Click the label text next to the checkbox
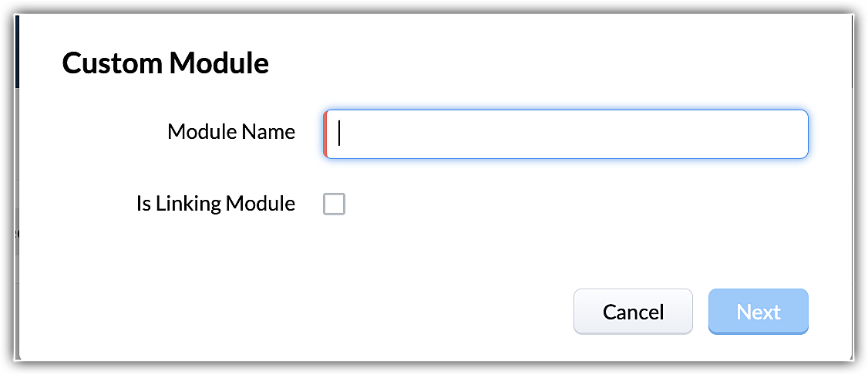 point(215,204)
